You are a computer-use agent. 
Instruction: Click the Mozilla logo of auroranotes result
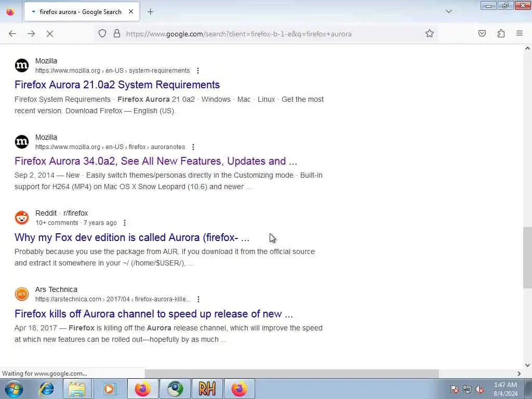[22, 141]
